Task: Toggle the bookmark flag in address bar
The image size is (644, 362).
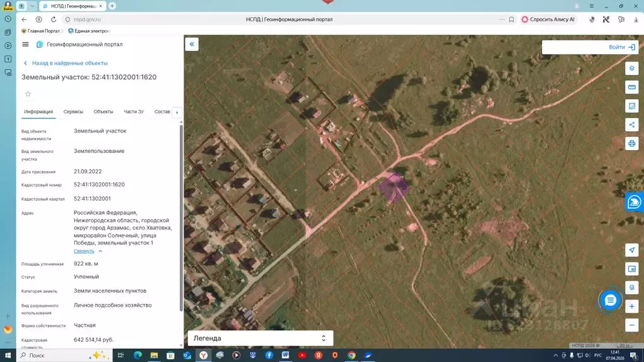Action: pos(510,19)
